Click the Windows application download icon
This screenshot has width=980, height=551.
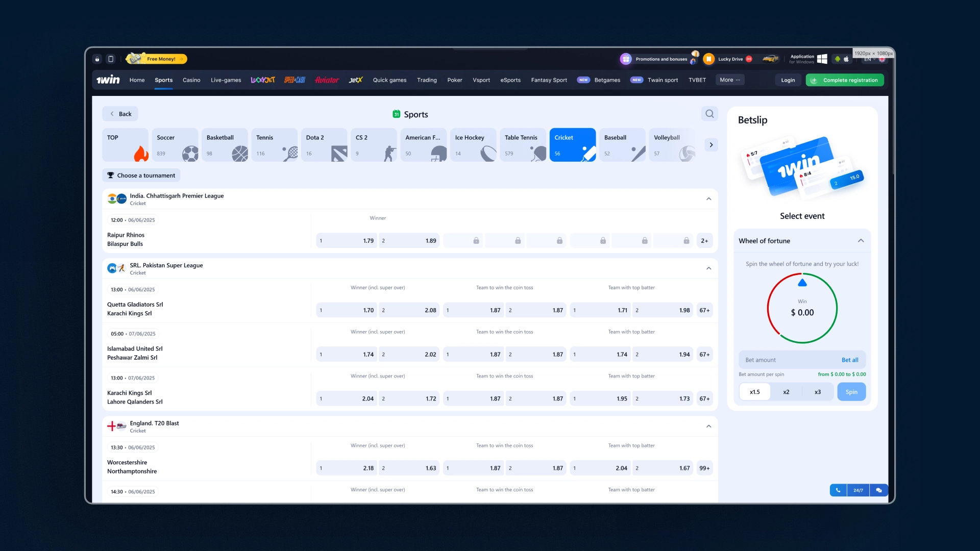click(x=822, y=59)
